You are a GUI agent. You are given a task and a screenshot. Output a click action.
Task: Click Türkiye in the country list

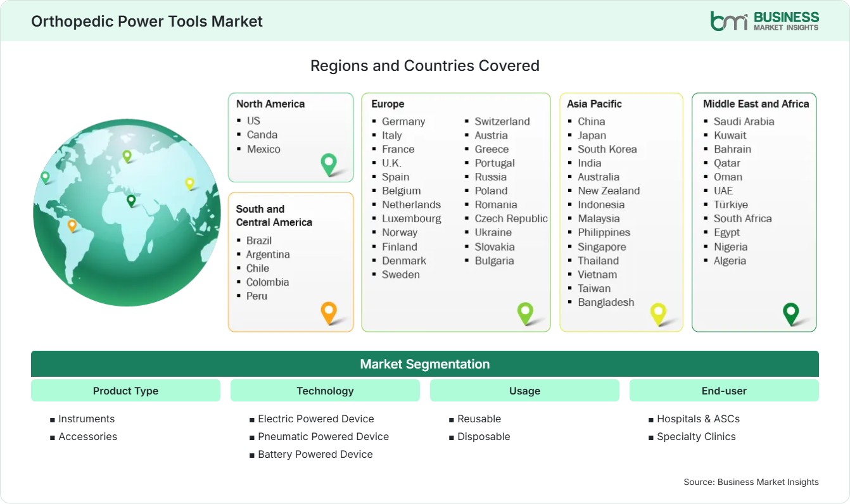[731, 205]
